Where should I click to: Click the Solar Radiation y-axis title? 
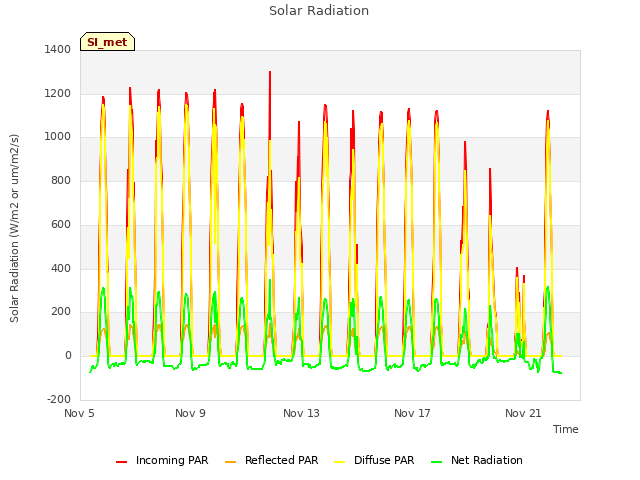pos(14,228)
